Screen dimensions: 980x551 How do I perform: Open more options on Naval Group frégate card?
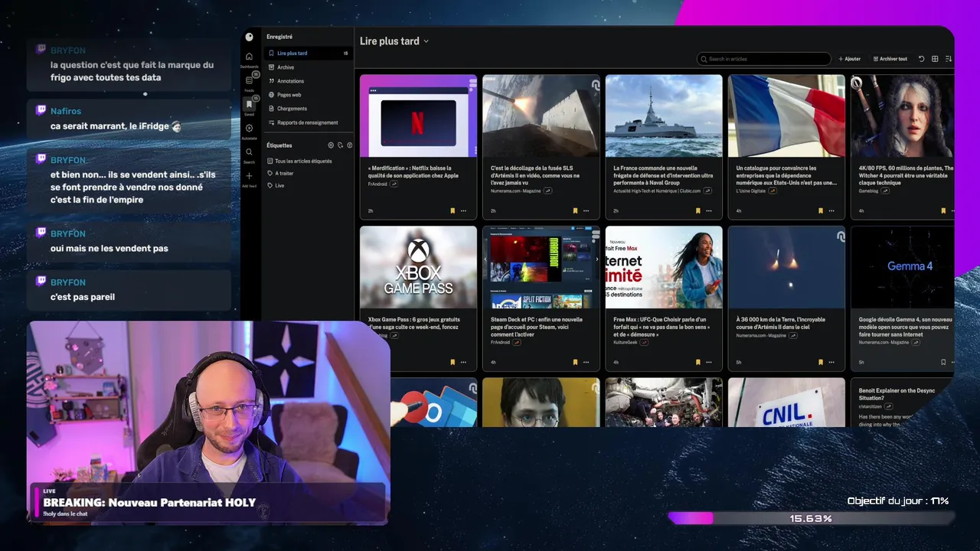[x=708, y=210]
